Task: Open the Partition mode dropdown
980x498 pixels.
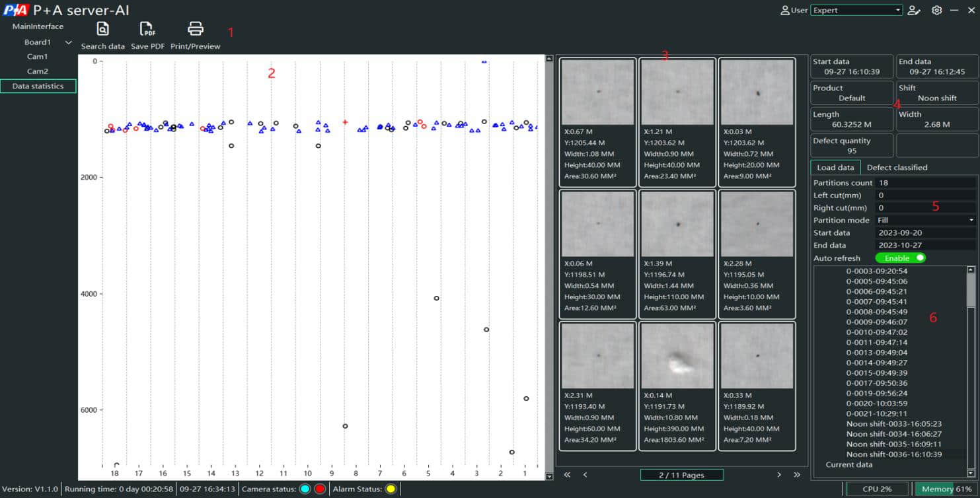Action: (x=925, y=220)
